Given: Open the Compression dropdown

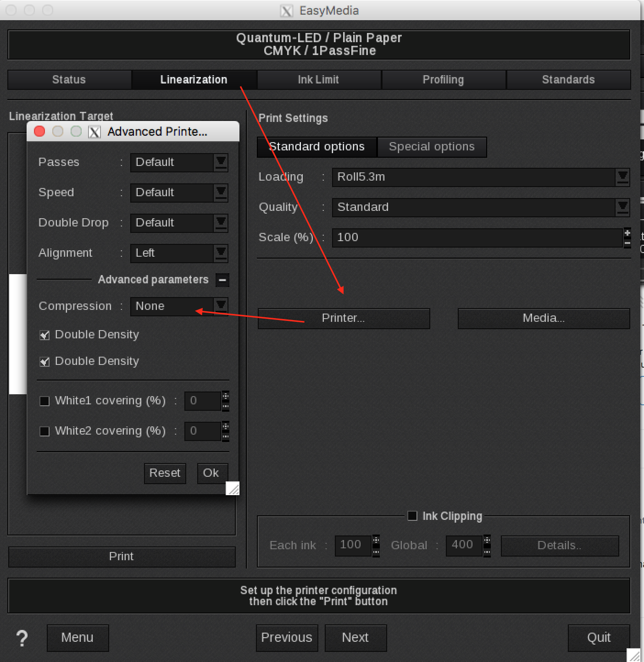Looking at the screenshot, I should click(221, 306).
